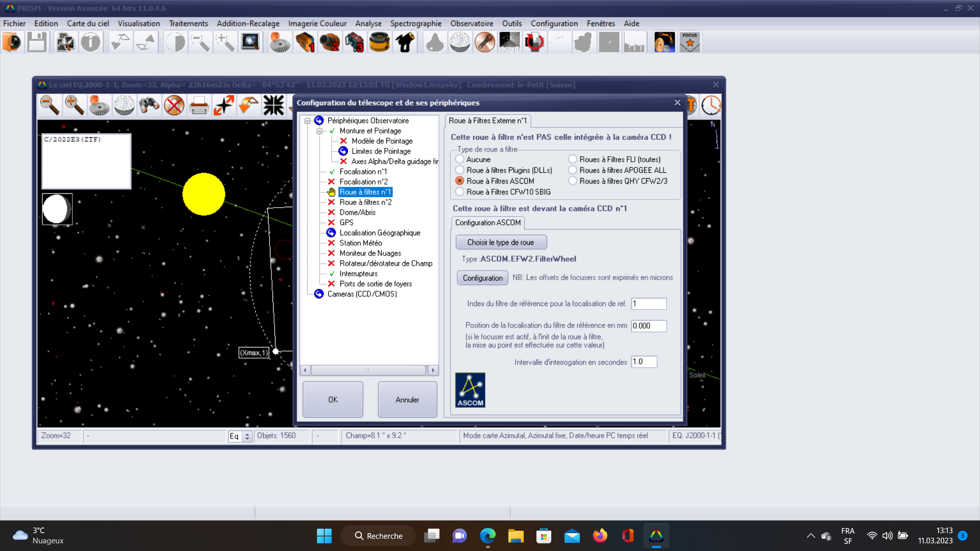Switch to the 'Configuration ASCOM' tab
The width and height of the screenshot is (980, 551).
[x=487, y=223]
